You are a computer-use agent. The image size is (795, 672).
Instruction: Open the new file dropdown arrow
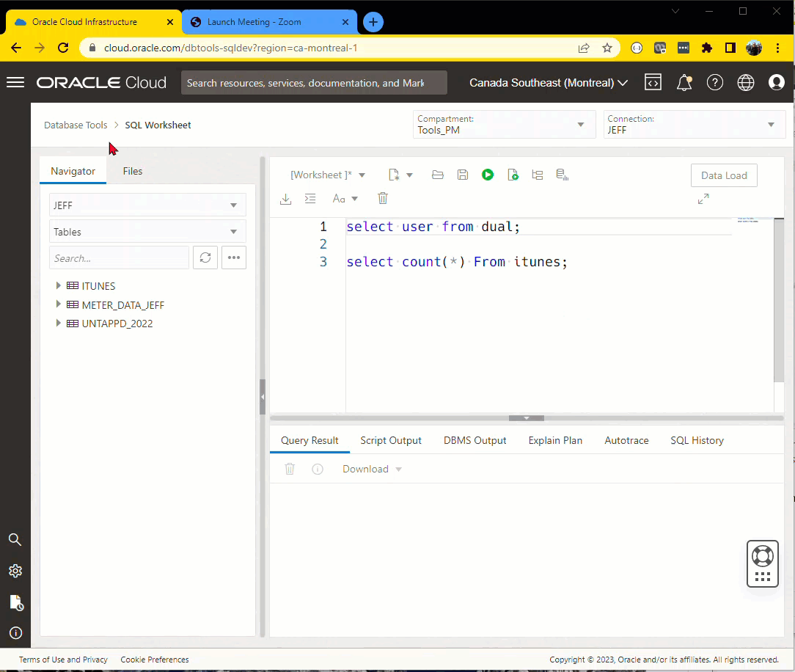click(x=410, y=175)
